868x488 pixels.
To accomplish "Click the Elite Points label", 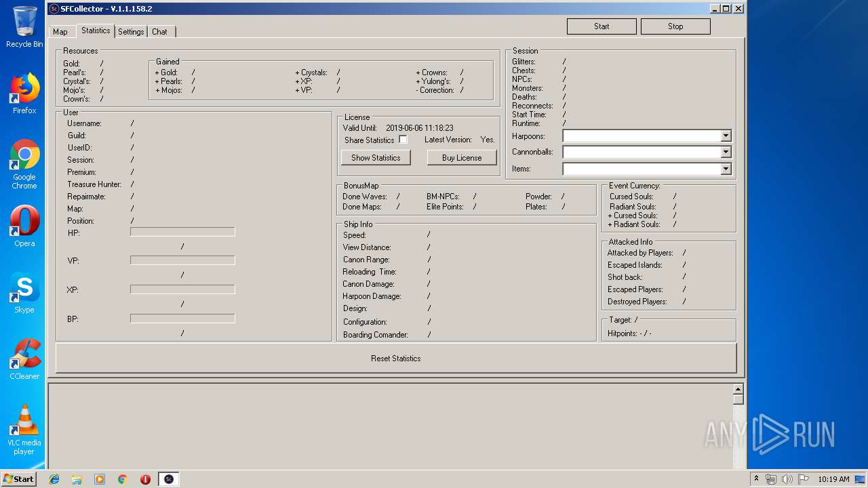I will [x=445, y=207].
